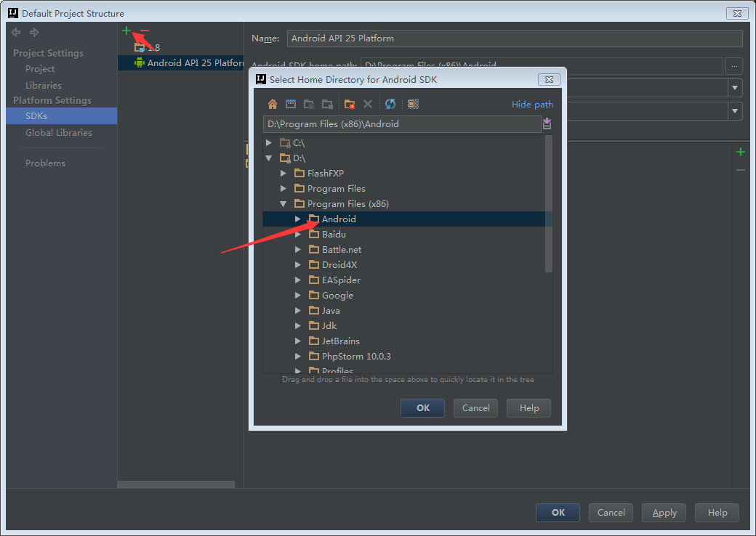756x536 pixels.
Task: Click Apply in Project Structure window
Action: pyautogui.click(x=664, y=513)
